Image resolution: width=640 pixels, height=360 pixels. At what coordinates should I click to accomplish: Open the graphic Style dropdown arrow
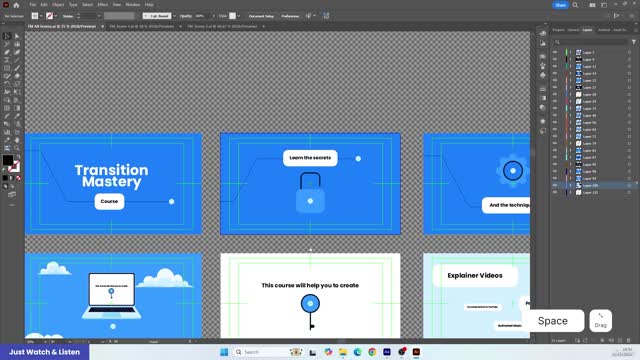tap(239, 16)
